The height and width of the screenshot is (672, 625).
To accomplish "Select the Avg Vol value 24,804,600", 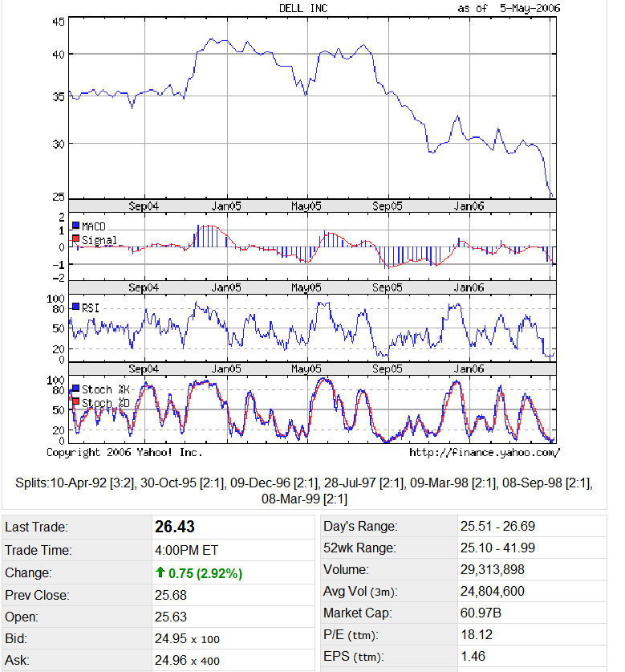I will [492, 592].
